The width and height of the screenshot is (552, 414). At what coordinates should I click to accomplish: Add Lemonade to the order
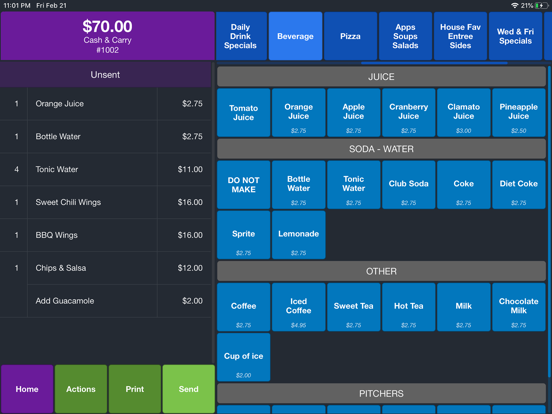[x=299, y=235]
